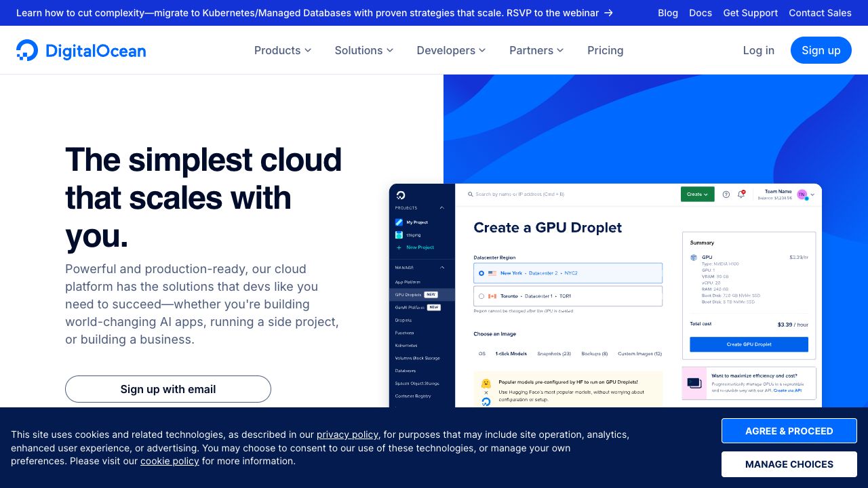Click the My Project icon in sidebar
The image size is (868, 488).
[399, 222]
